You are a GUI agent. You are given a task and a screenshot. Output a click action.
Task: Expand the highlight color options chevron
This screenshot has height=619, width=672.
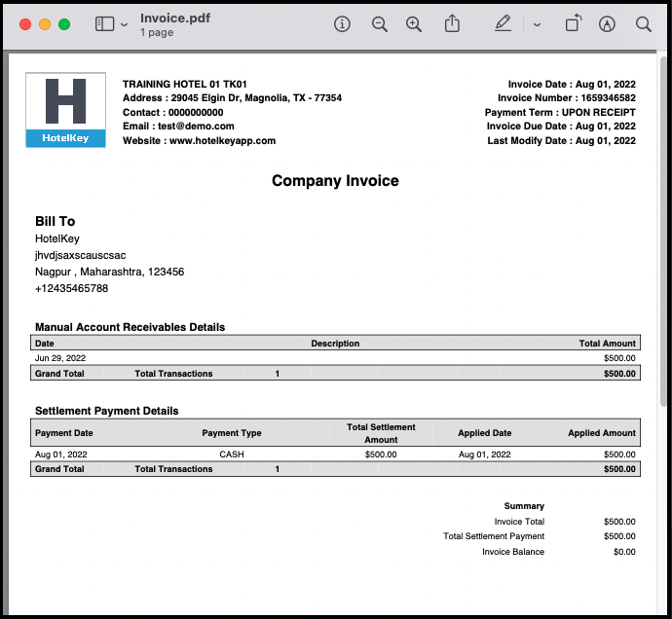pyautogui.click(x=537, y=24)
